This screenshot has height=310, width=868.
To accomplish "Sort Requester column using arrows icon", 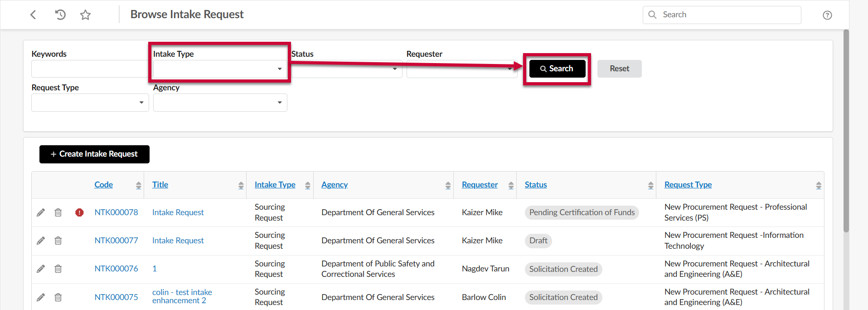I will point(511,185).
